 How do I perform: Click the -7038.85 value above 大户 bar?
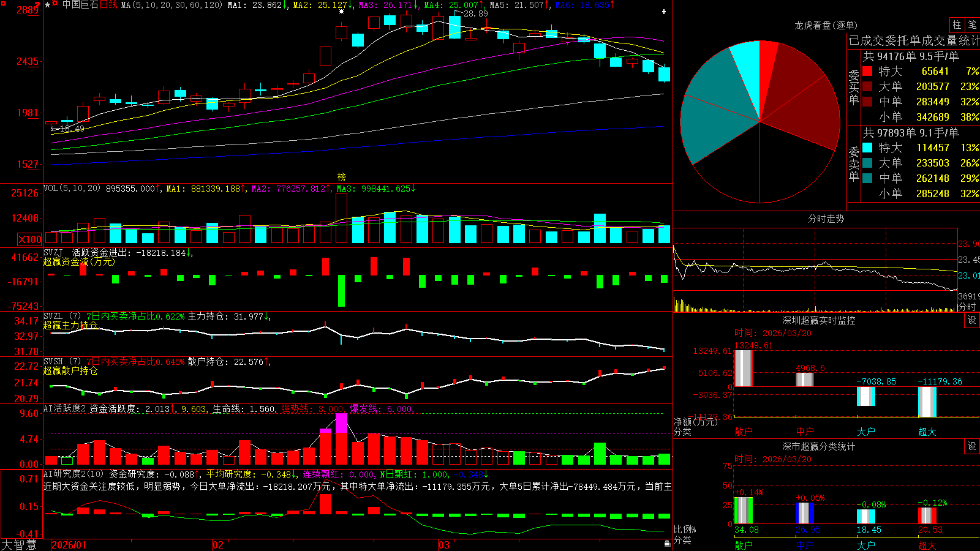coord(876,381)
